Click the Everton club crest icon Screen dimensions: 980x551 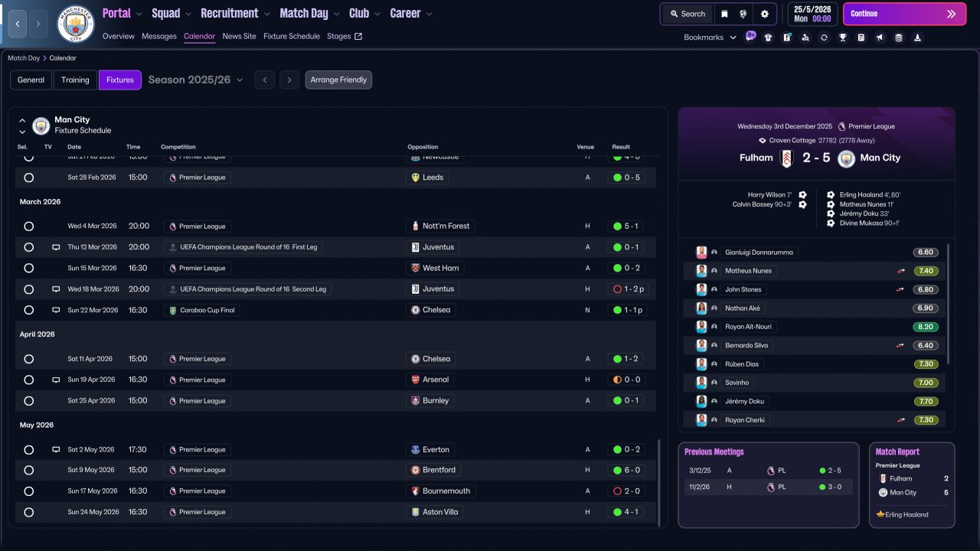pyautogui.click(x=416, y=449)
